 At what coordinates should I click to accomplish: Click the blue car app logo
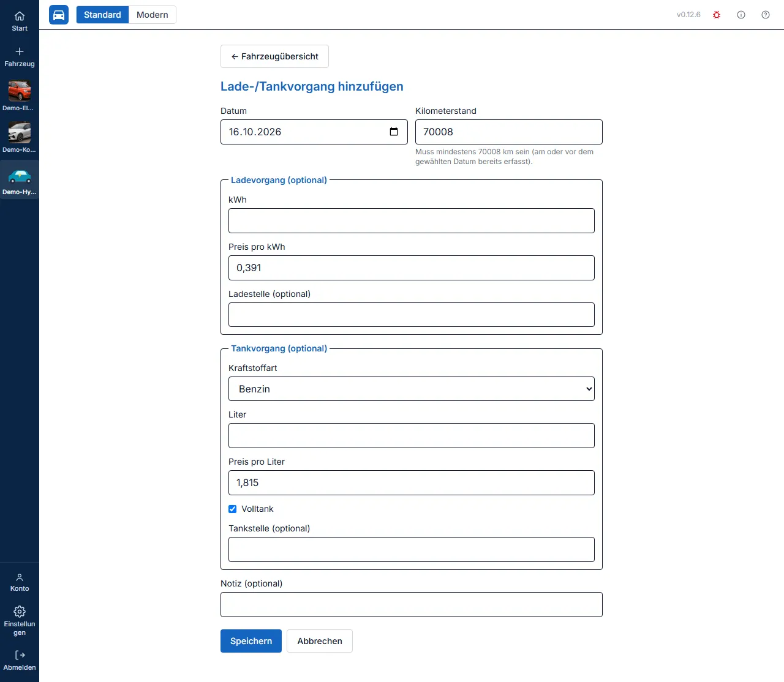pyautogui.click(x=59, y=15)
